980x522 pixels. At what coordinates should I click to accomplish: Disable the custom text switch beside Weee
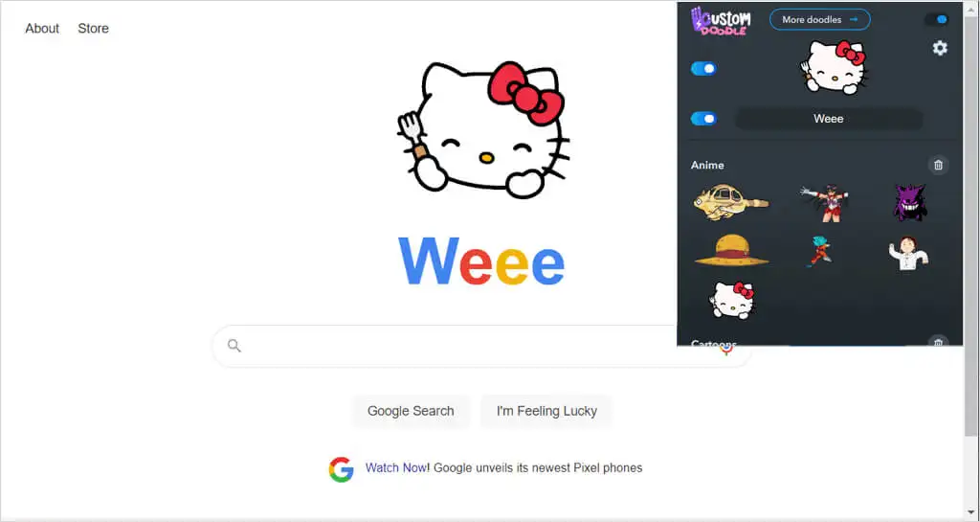tap(703, 119)
